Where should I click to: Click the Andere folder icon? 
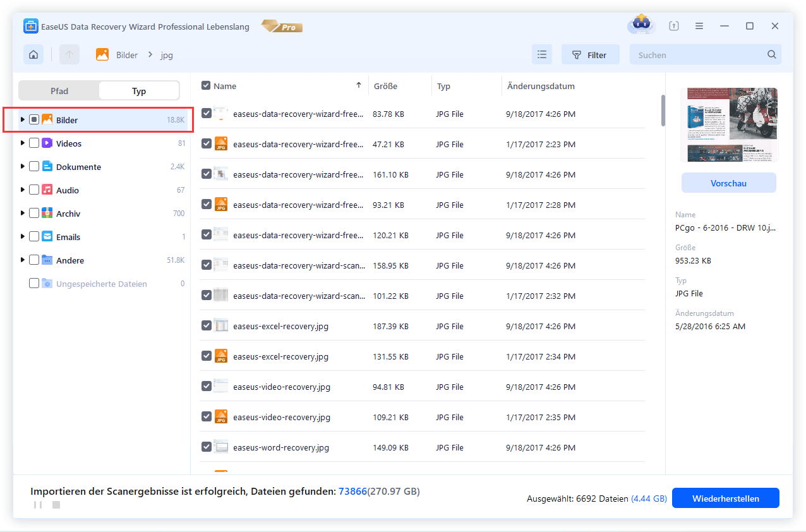point(47,260)
